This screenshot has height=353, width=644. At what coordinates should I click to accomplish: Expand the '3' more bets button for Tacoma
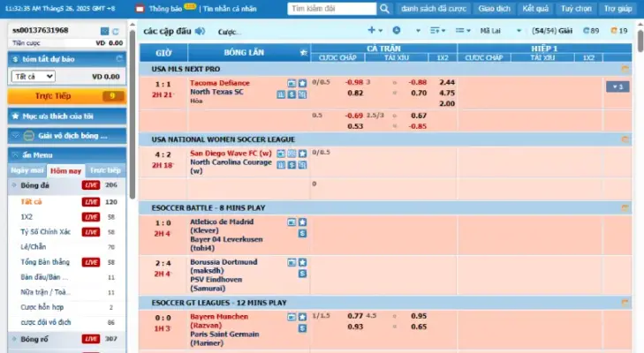coord(617,86)
